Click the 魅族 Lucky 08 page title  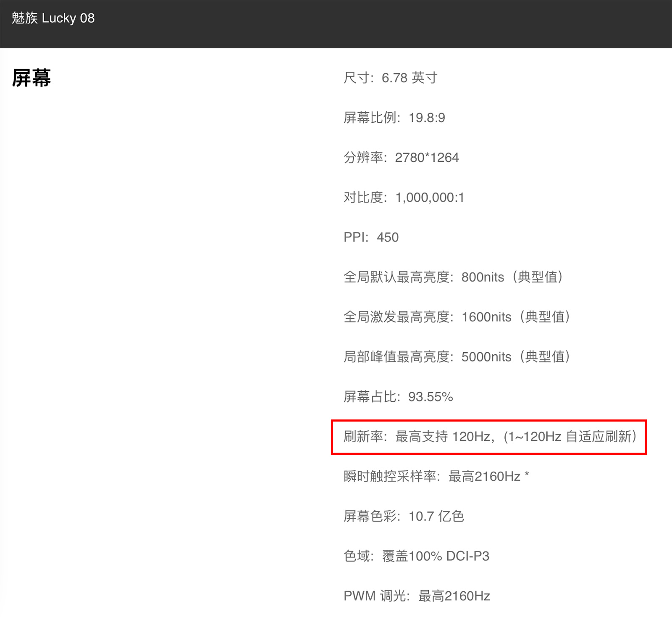53,18
